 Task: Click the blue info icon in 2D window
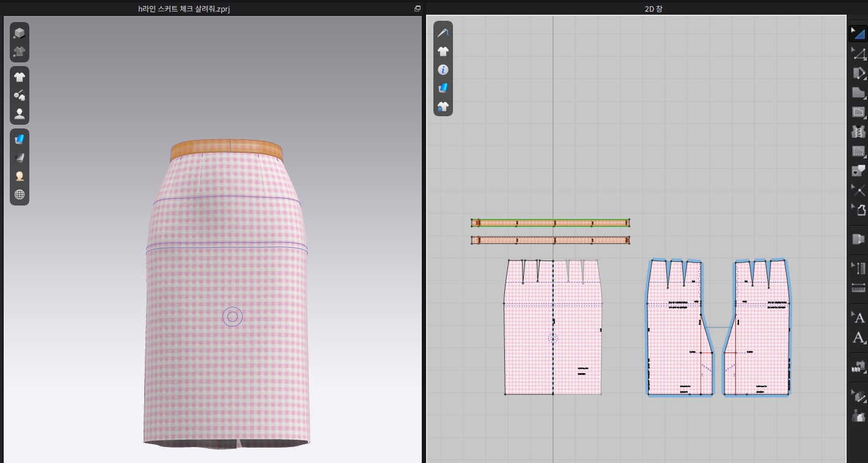pos(443,70)
